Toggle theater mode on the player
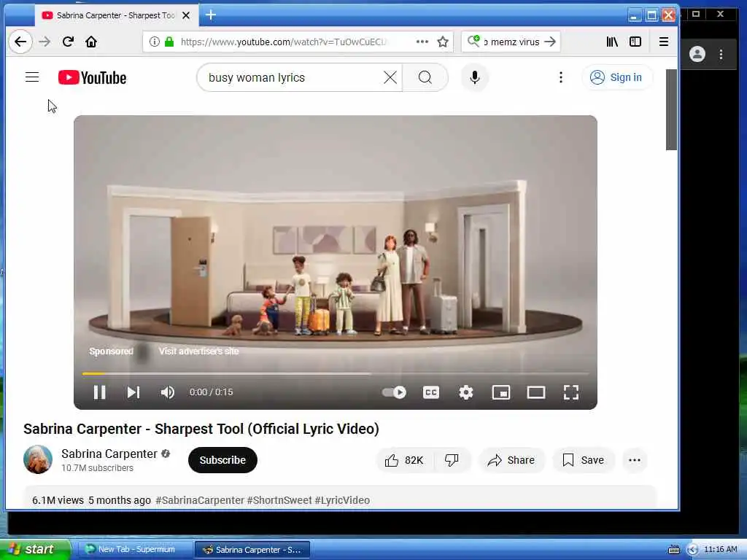Screen dimensions: 747x560 (x=536, y=392)
